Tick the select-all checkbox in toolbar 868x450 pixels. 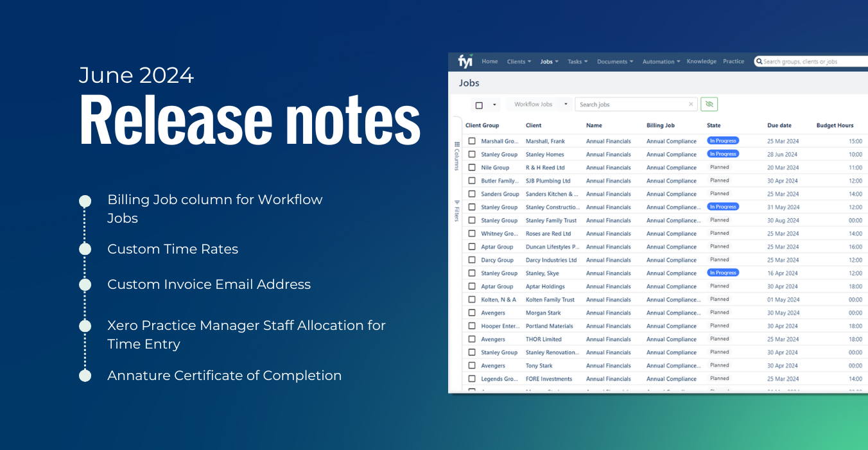click(479, 105)
